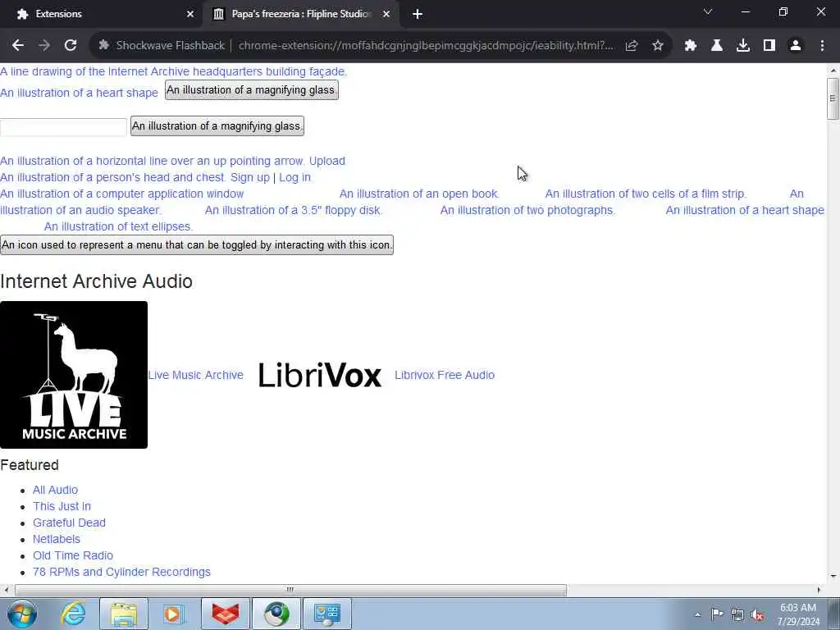Click the film strip illustration link
The width and height of the screenshot is (840, 630).
[x=646, y=194]
